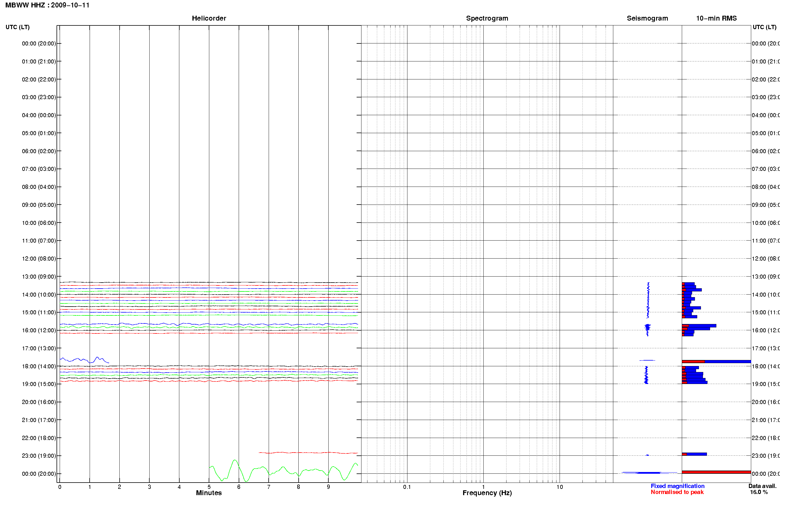Click the 'Data avail.' label

point(762,486)
